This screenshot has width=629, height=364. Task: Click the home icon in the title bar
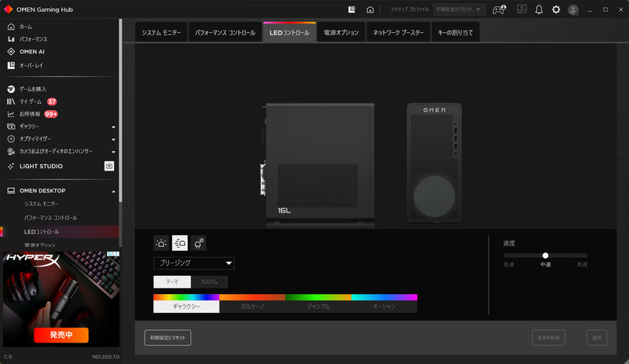[x=370, y=9]
